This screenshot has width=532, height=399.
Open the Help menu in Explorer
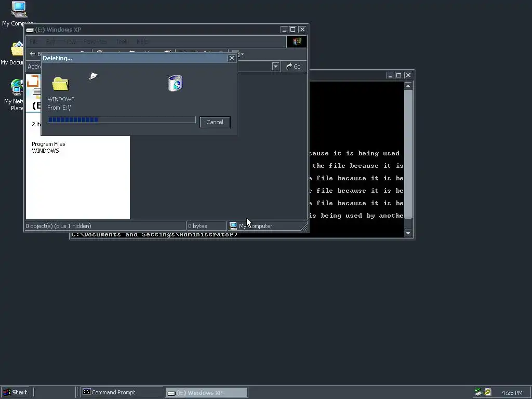coord(142,42)
